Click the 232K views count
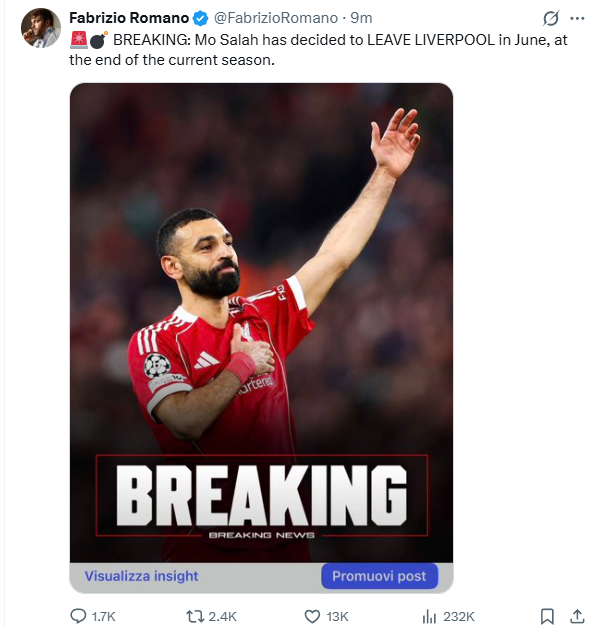Image resolution: width=590 pixels, height=629 pixels. point(459,616)
